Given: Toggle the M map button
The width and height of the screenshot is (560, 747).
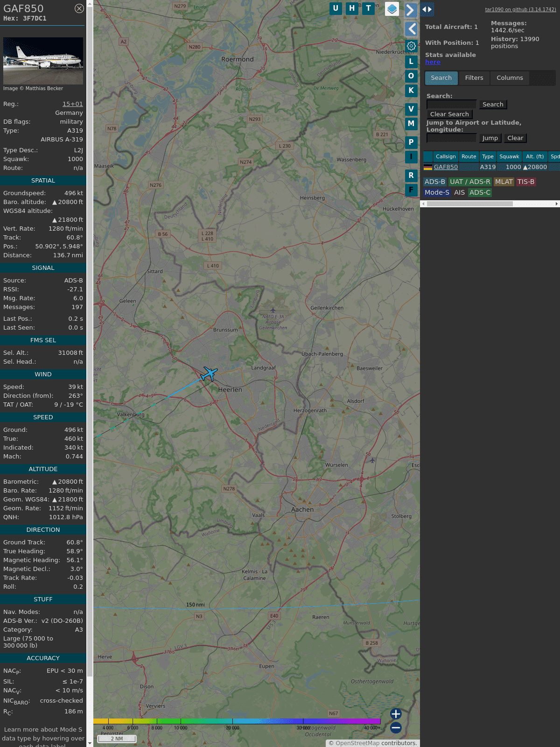Looking at the screenshot, I should 411,124.
